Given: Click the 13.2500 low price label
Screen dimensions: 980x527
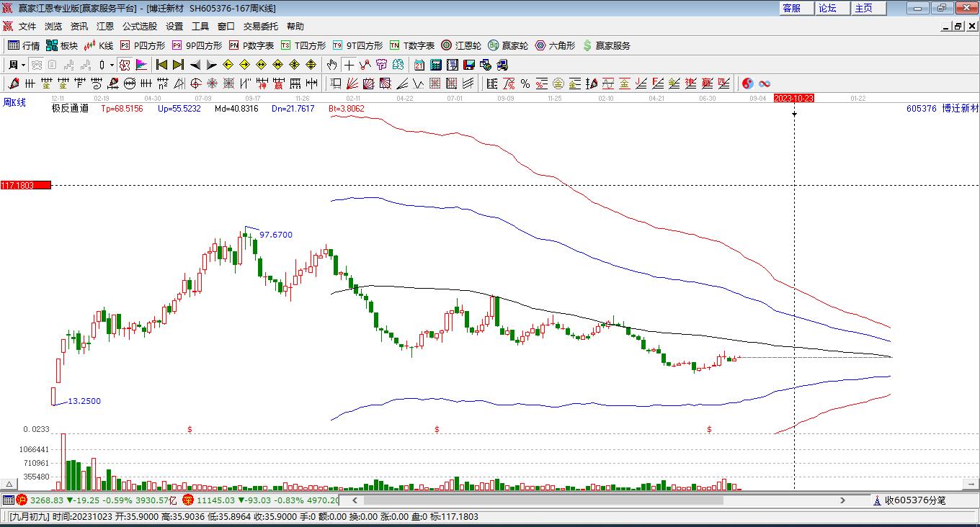Looking at the screenshot, I should click(84, 401).
